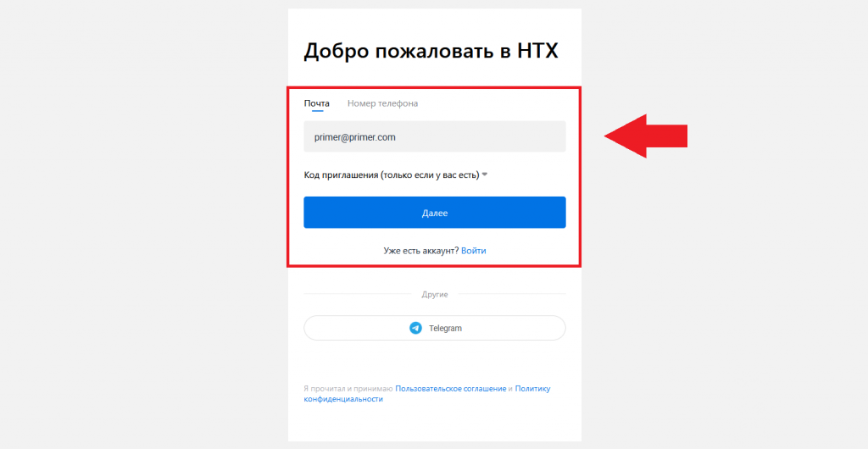Image resolution: width=868 pixels, height=449 pixels.
Task: Click the Telegram paper-plane icon
Action: tap(415, 328)
